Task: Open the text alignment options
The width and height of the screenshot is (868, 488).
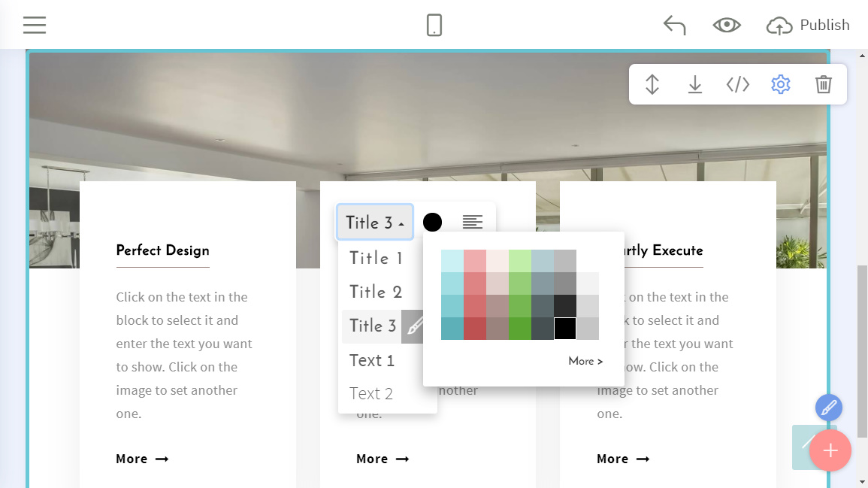Action: tap(473, 222)
